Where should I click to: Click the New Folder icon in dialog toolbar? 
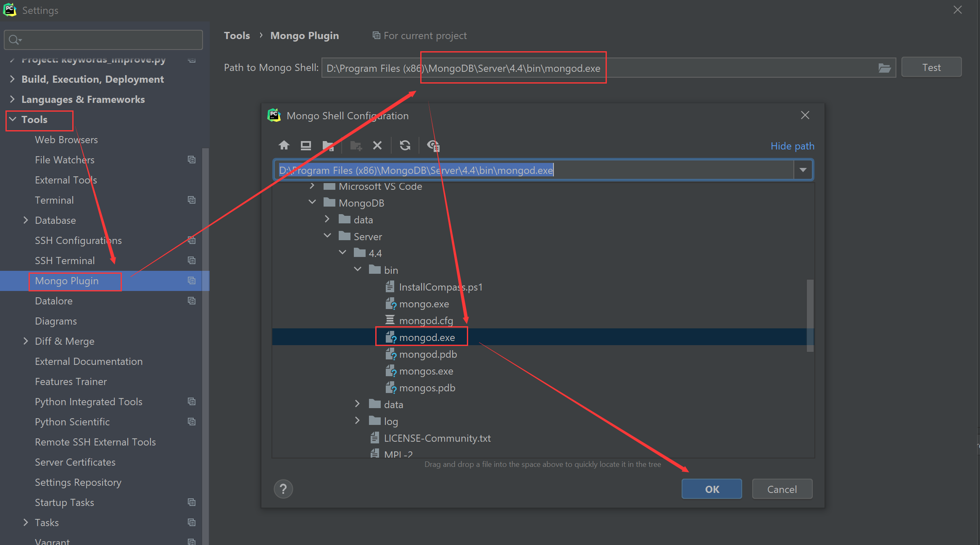pyautogui.click(x=356, y=145)
